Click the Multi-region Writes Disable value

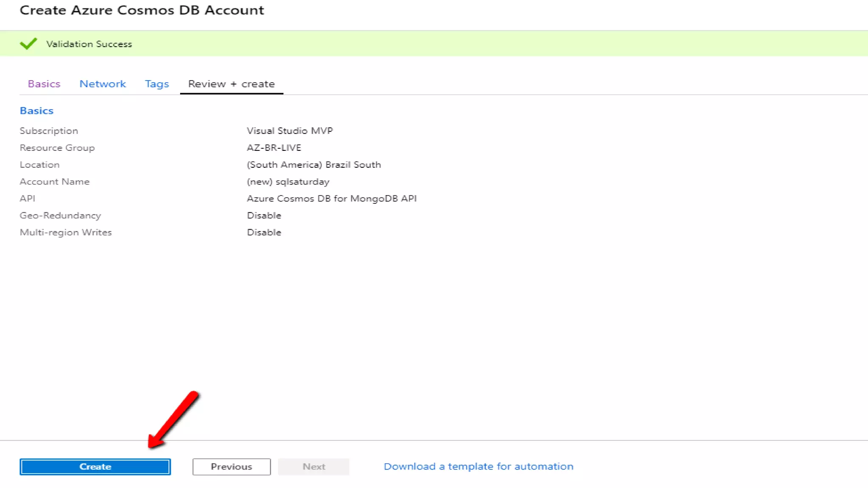click(x=264, y=232)
